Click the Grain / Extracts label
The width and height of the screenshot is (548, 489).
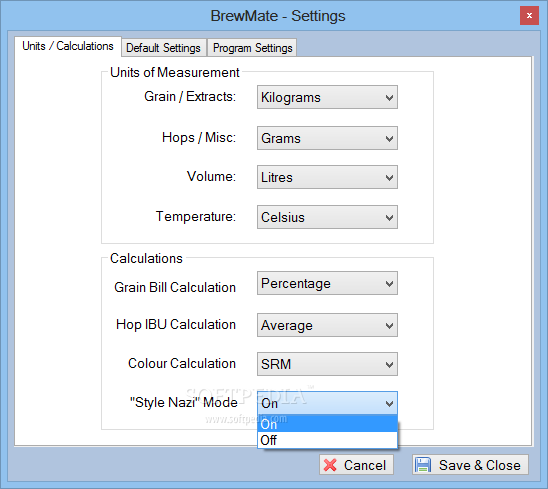pyautogui.click(x=190, y=96)
